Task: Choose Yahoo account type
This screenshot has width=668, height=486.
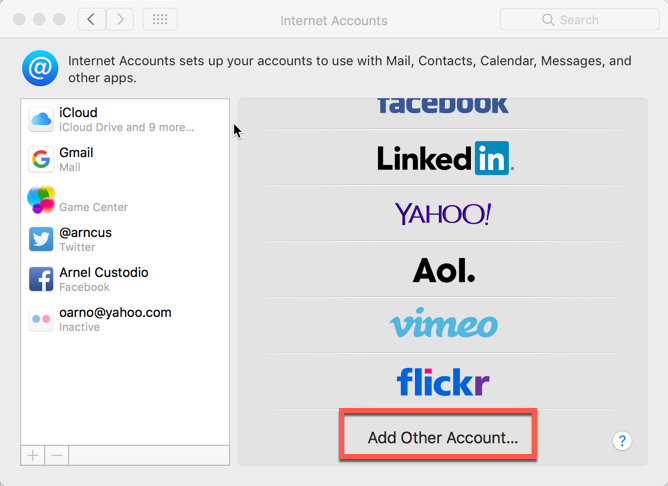Action: click(444, 213)
